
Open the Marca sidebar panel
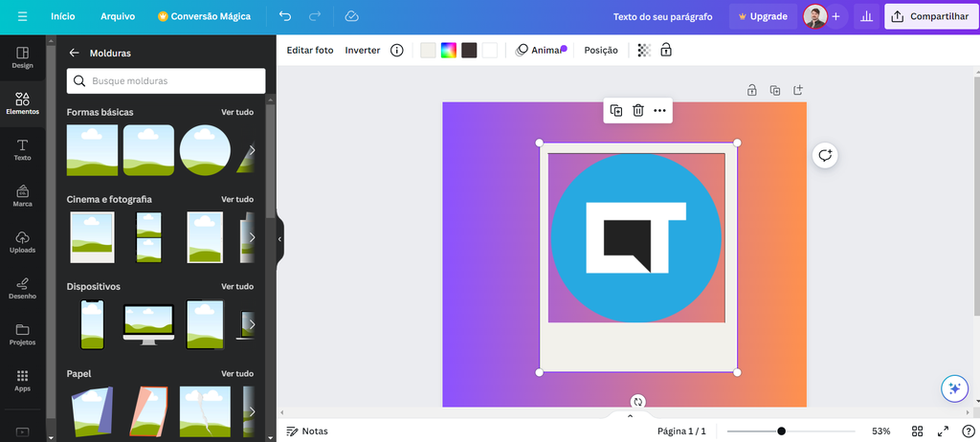coord(23,196)
